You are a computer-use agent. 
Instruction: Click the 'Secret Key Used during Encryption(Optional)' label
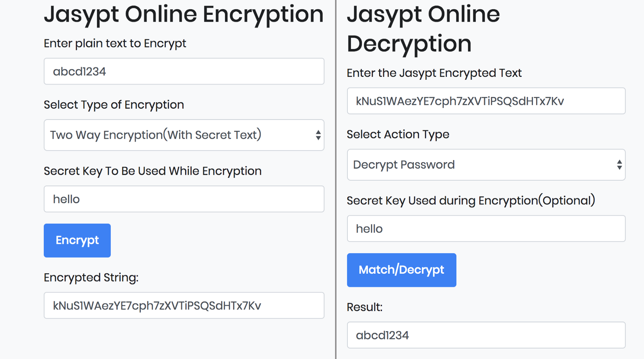(x=471, y=200)
